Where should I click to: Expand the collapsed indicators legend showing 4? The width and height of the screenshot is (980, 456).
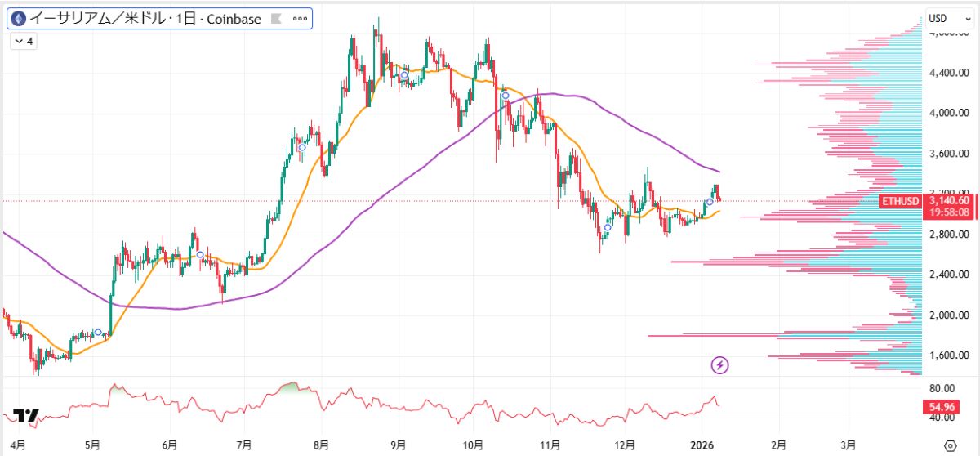(22, 41)
